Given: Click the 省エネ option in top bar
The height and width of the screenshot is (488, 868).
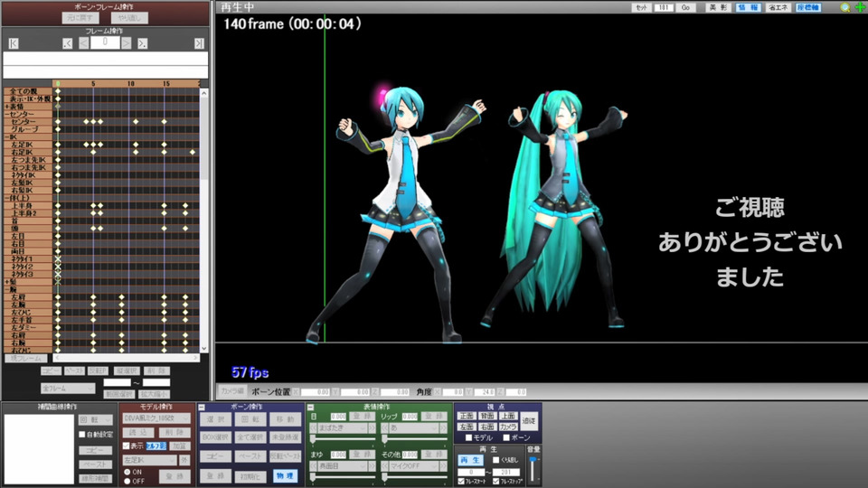Looking at the screenshot, I should [778, 8].
